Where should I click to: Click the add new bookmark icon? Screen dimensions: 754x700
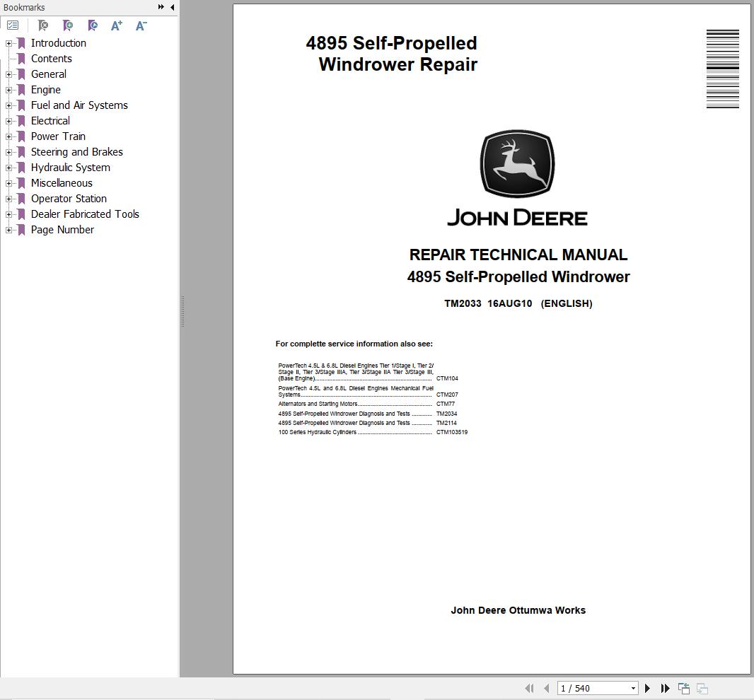pos(68,25)
